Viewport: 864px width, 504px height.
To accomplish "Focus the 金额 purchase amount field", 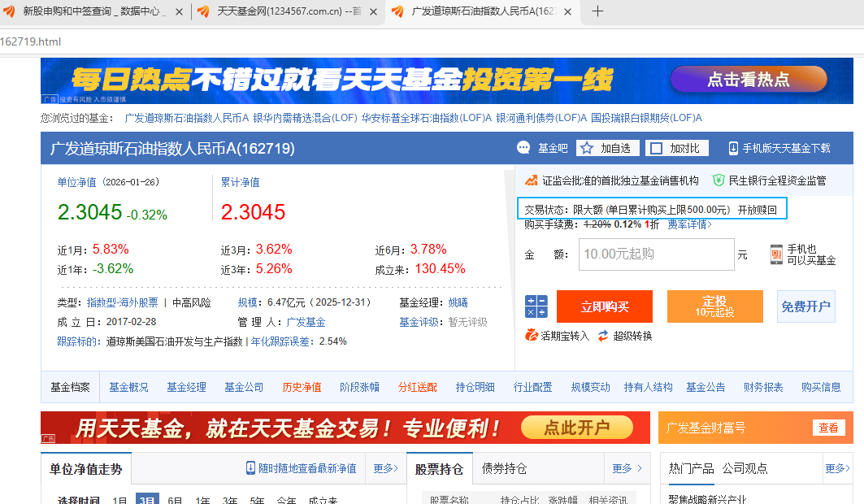I will tap(656, 254).
